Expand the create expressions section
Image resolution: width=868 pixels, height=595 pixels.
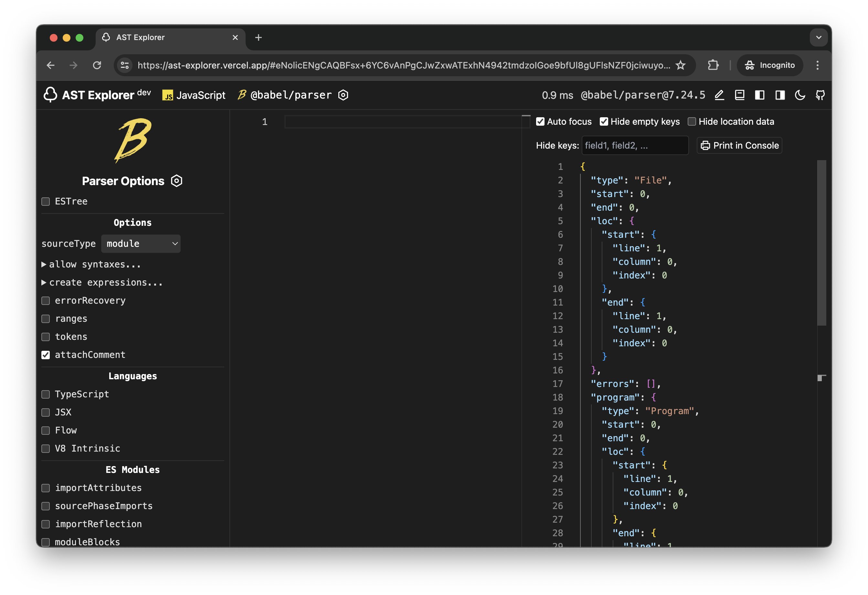[x=102, y=283]
